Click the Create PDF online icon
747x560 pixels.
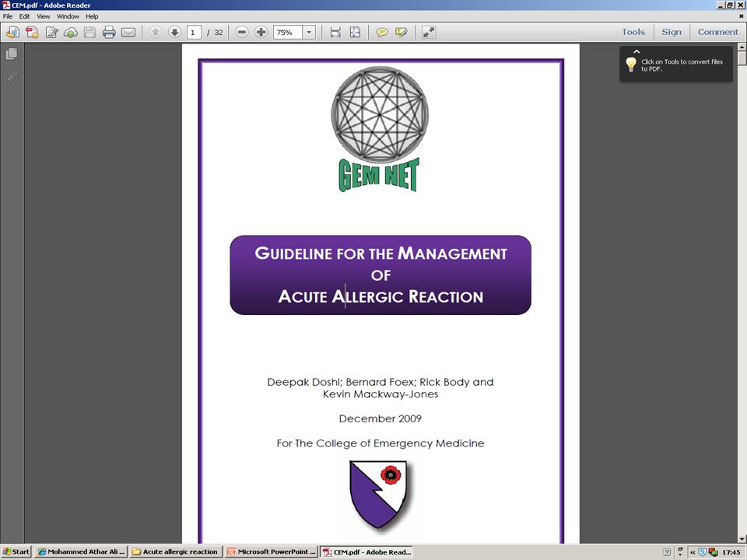coord(32,33)
